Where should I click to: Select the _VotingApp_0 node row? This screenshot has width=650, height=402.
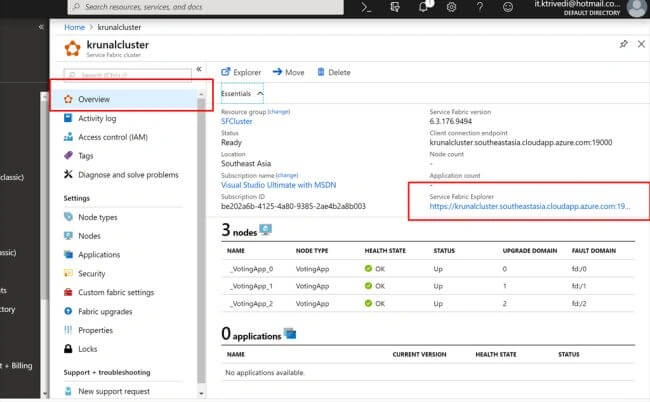tap(427, 269)
